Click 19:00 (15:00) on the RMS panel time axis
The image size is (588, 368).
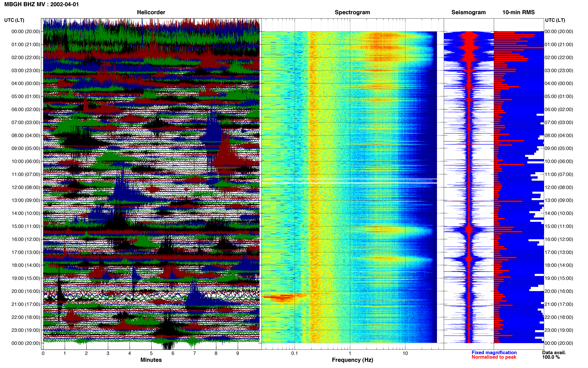pos(559,278)
